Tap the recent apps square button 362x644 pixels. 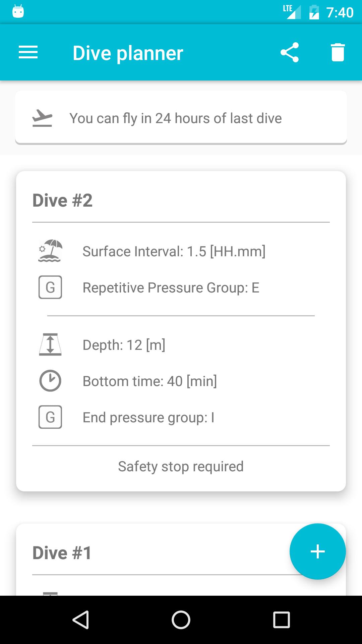282,620
